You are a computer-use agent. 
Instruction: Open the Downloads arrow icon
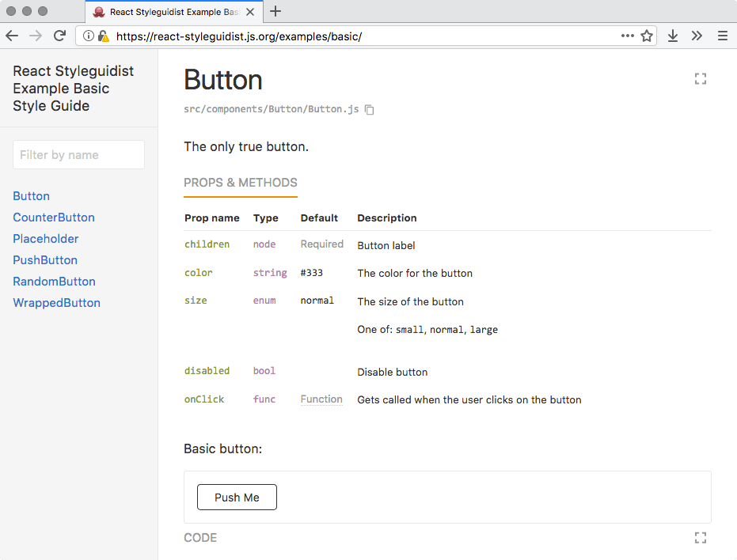[x=673, y=36]
